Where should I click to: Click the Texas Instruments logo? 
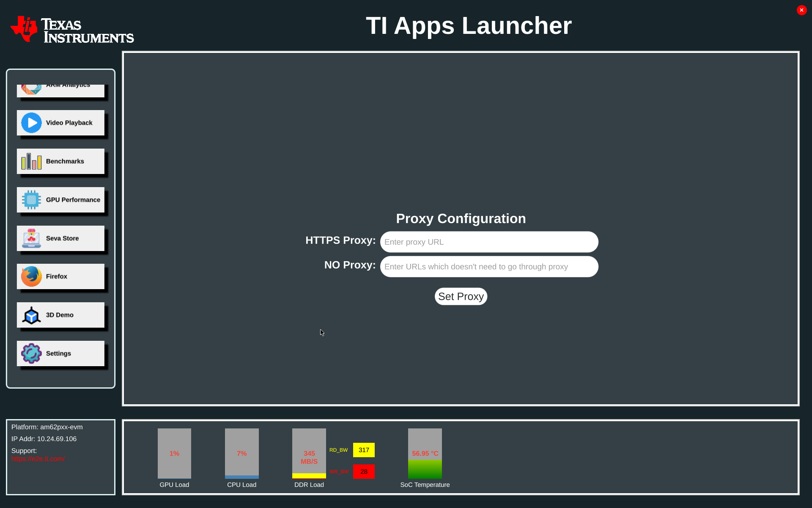pyautogui.click(x=72, y=29)
